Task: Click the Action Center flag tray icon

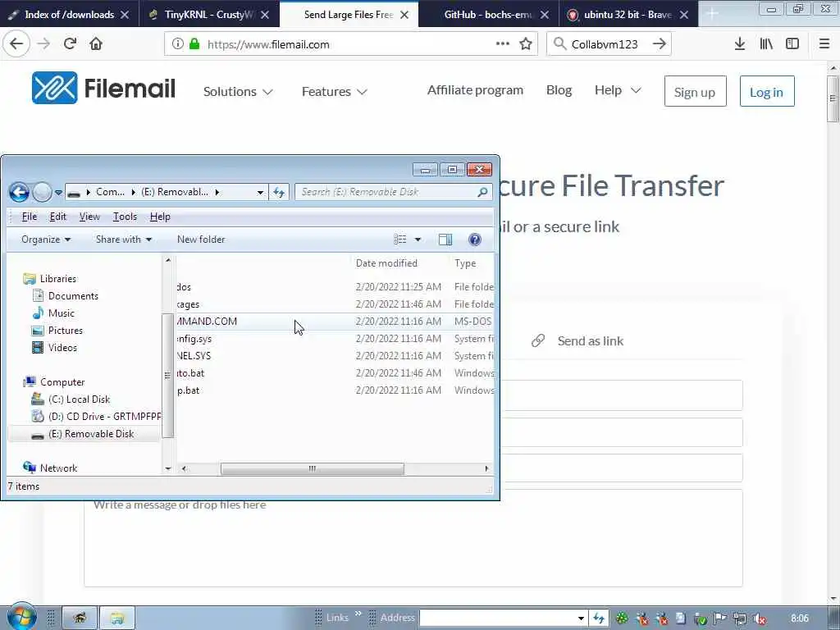Action: (x=720, y=619)
